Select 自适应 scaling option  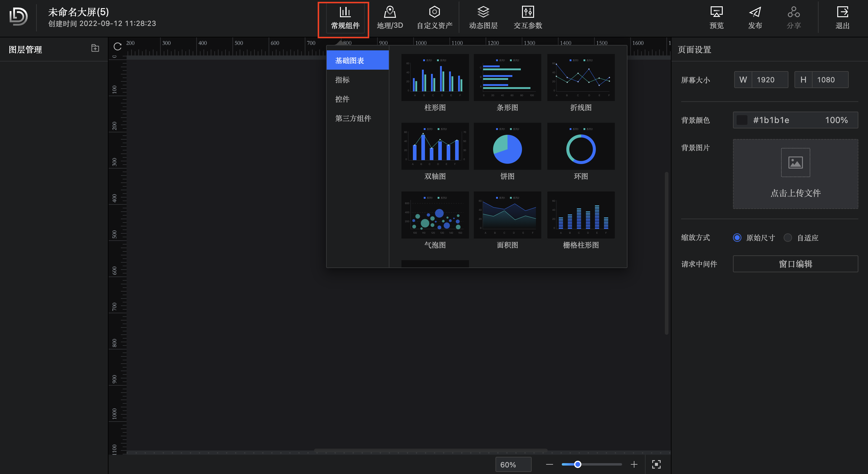(788, 238)
